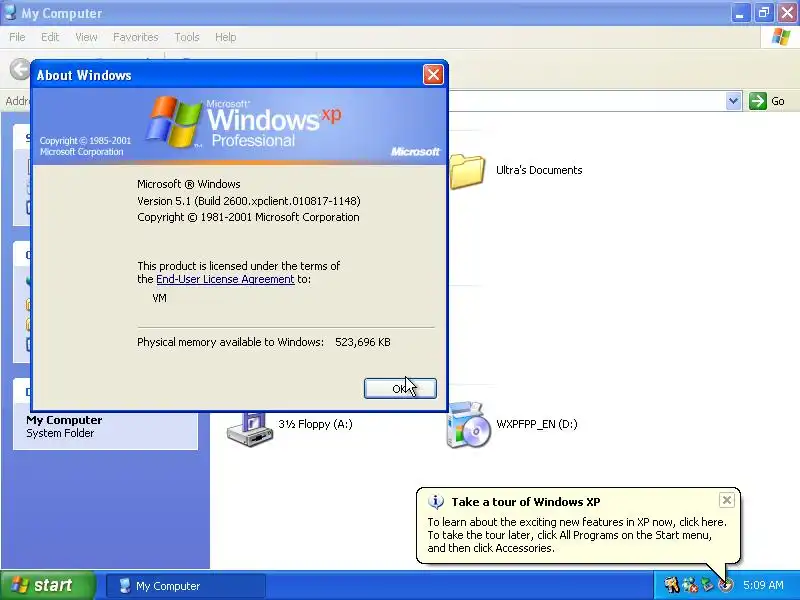Select the WXPFPP_EN (D:) CD drive icon

tap(468, 426)
